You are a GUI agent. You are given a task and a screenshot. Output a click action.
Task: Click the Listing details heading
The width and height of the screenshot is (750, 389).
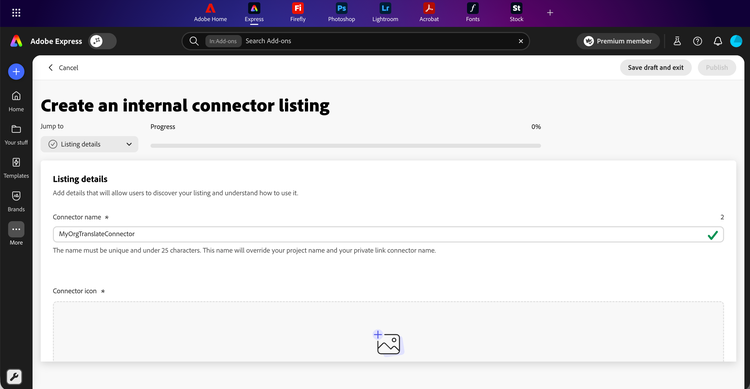click(x=80, y=179)
